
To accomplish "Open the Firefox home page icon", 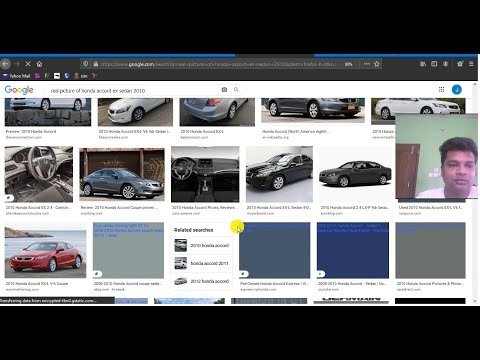I will [39, 64].
